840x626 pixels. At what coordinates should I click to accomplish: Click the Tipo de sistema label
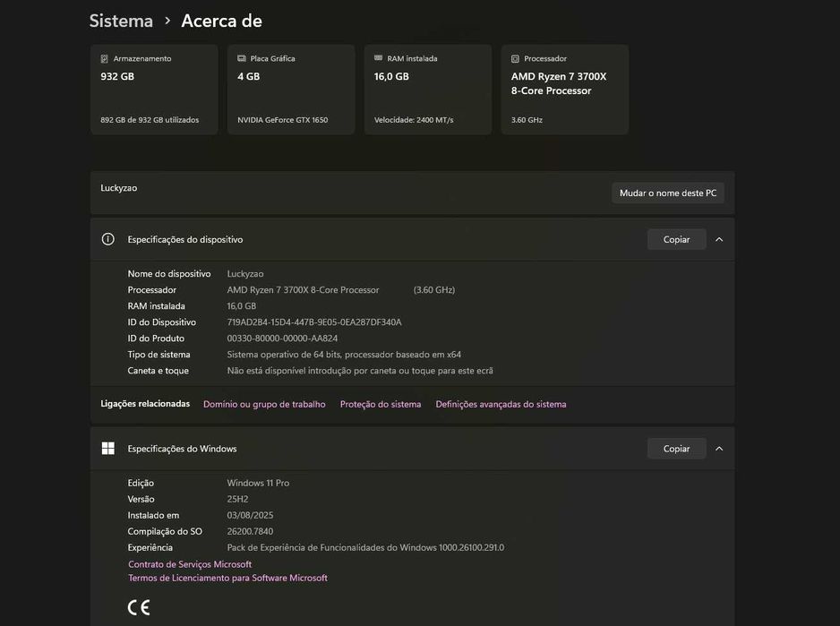[x=159, y=355]
